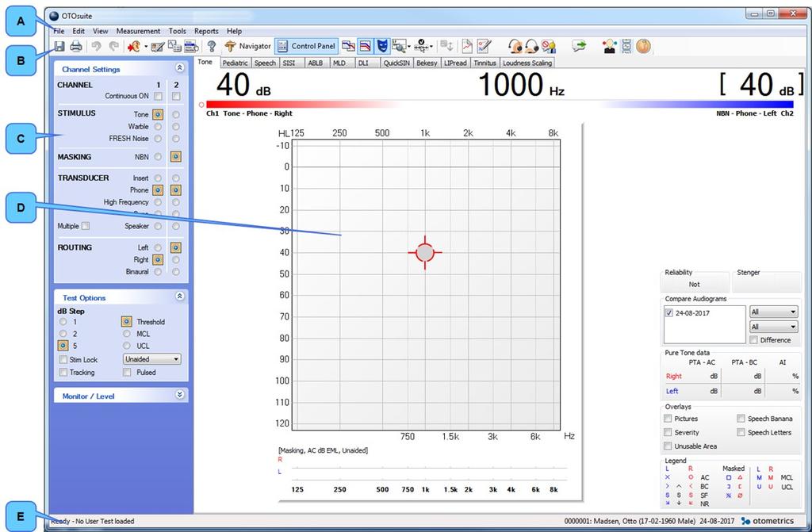Open the Bekesy tab
This screenshot has height=532, width=812.
(x=427, y=63)
